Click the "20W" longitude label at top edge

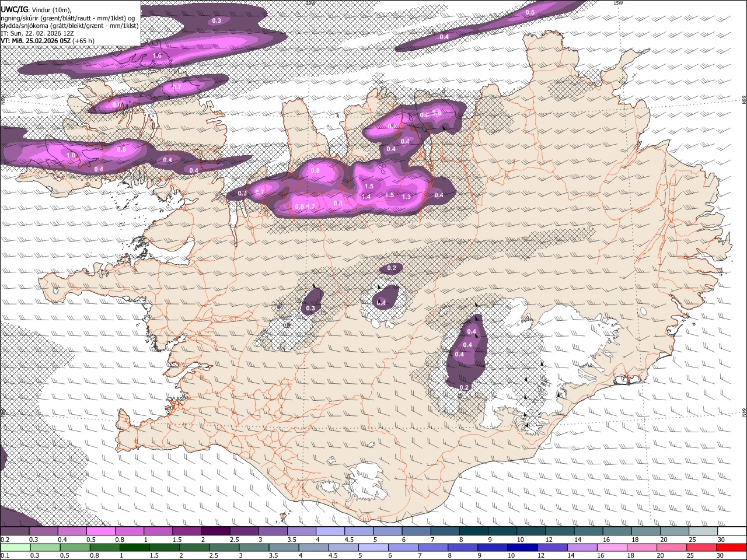tap(310, 3)
